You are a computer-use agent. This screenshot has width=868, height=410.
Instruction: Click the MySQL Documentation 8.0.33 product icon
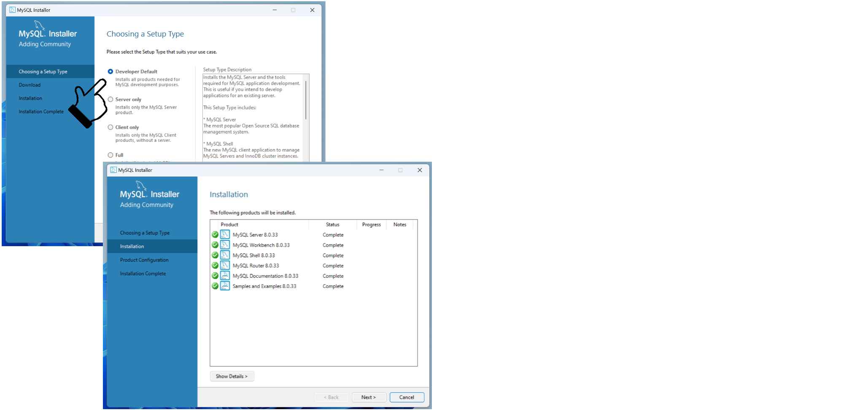225,276
